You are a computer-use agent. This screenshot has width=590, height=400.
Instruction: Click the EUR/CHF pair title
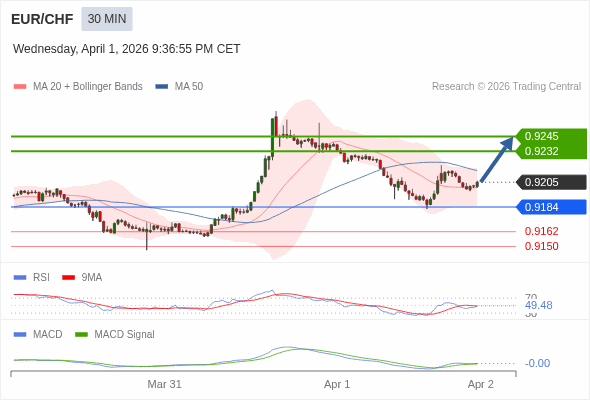click(42, 19)
